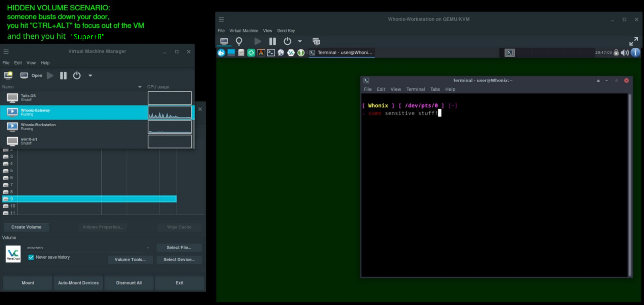The height and width of the screenshot is (305, 644).
Task: Switch the VM viewer to fullscreen
Action: [634, 41]
